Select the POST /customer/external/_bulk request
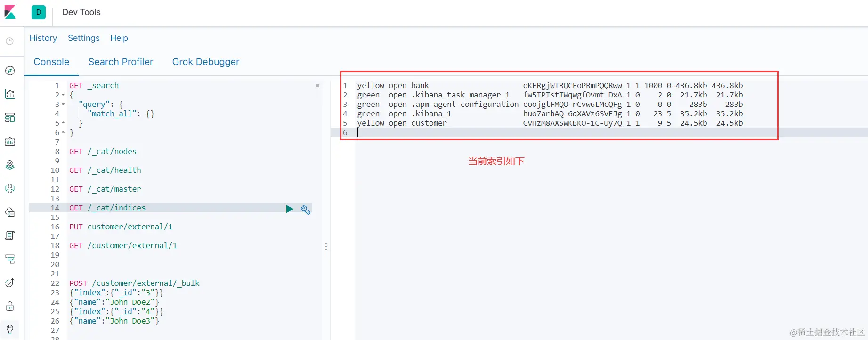Screen dimensions: 868x340 click(134, 283)
